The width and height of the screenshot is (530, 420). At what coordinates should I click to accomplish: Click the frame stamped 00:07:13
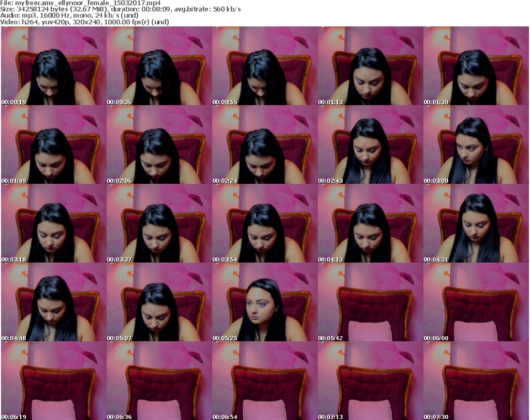tap(371, 381)
